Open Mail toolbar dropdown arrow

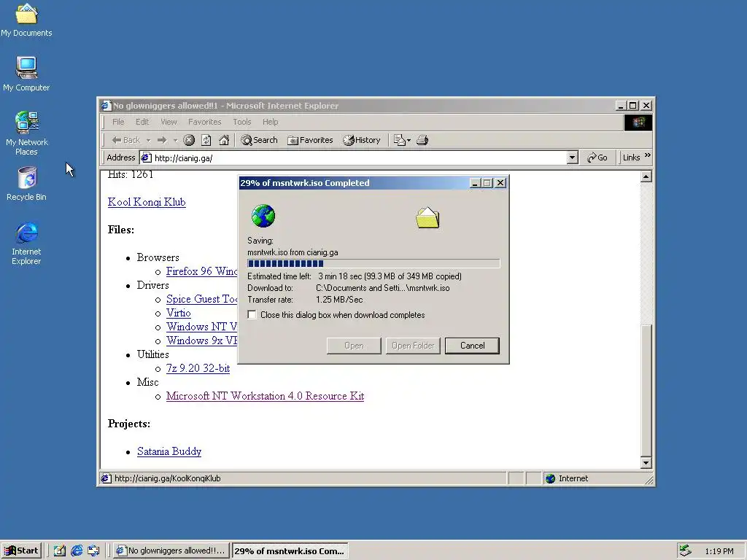point(409,141)
